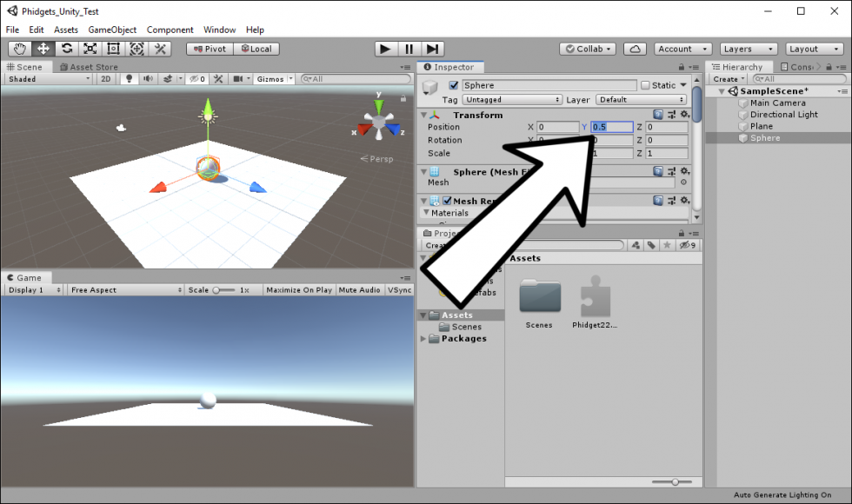Select the Scale tool icon

tap(90, 49)
